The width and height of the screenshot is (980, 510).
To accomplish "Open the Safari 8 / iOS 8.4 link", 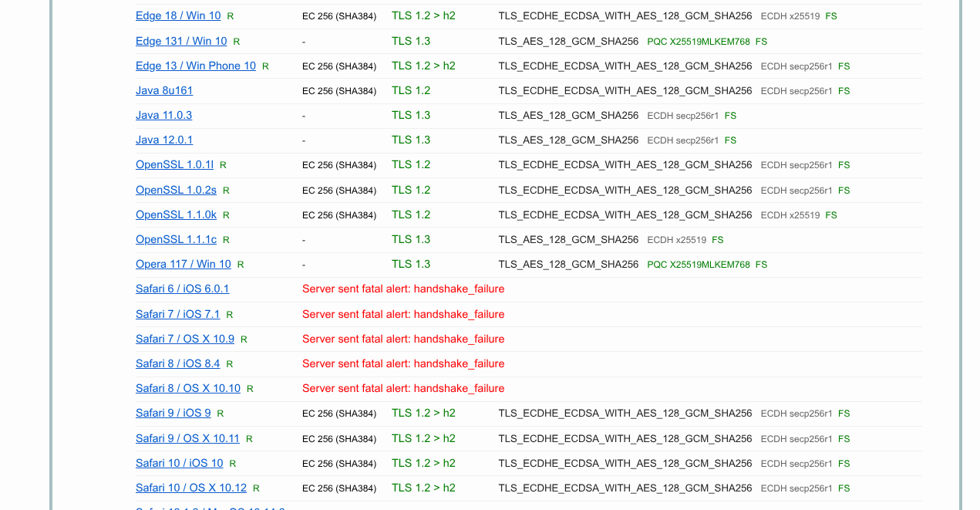I will pyautogui.click(x=177, y=363).
